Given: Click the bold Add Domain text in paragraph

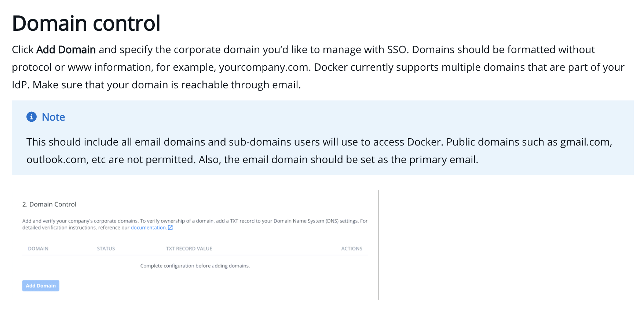Looking at the screenshot, I should pos(66,49).
